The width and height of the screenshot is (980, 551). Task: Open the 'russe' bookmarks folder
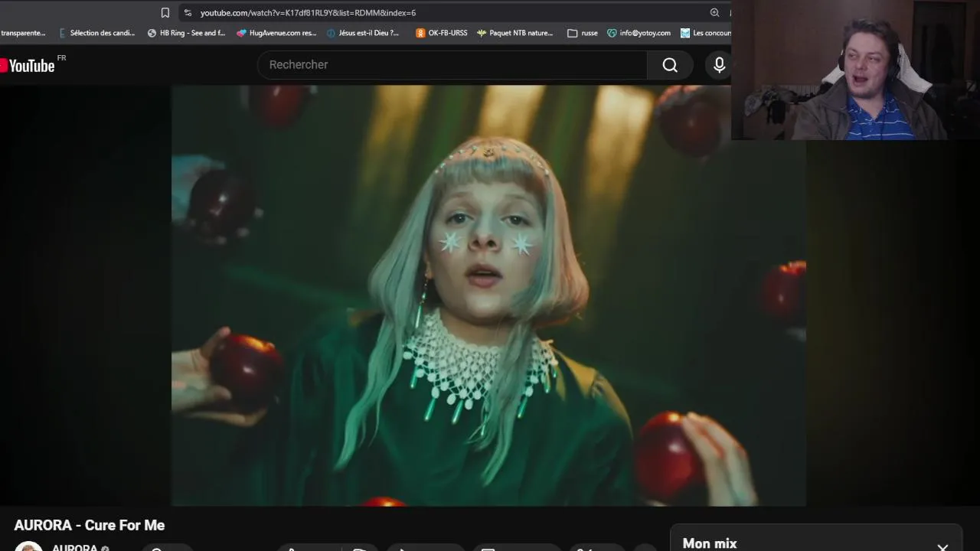[583, 33]
